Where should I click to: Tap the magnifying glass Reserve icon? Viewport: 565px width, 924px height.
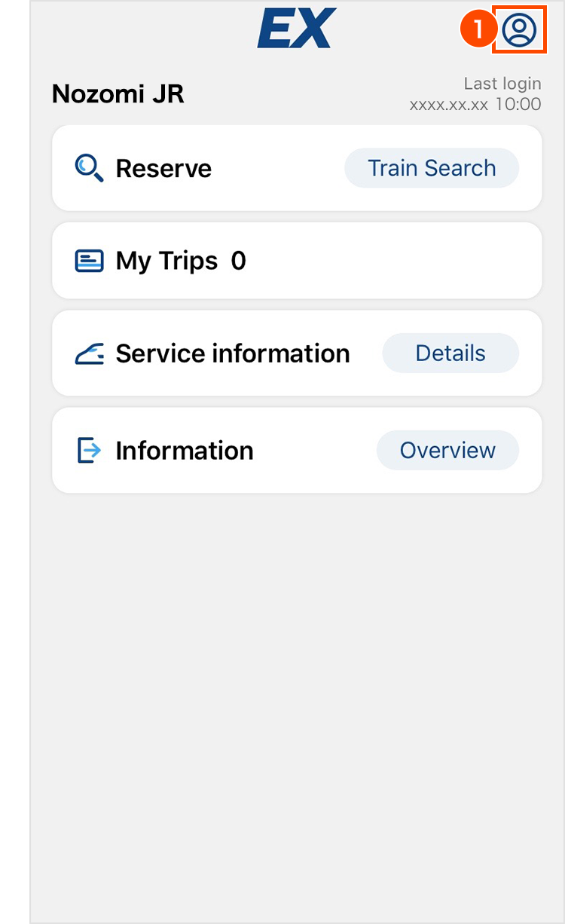tap(89, 168)
